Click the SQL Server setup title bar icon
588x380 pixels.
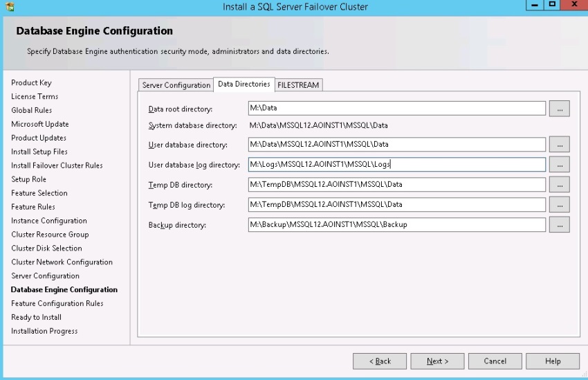pyautogui.click(x=10, y=6)
